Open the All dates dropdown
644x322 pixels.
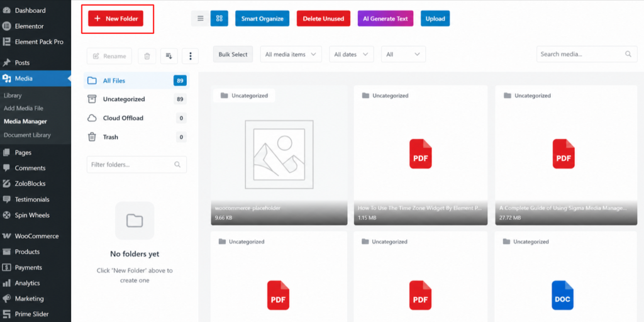tap(351, 54)
